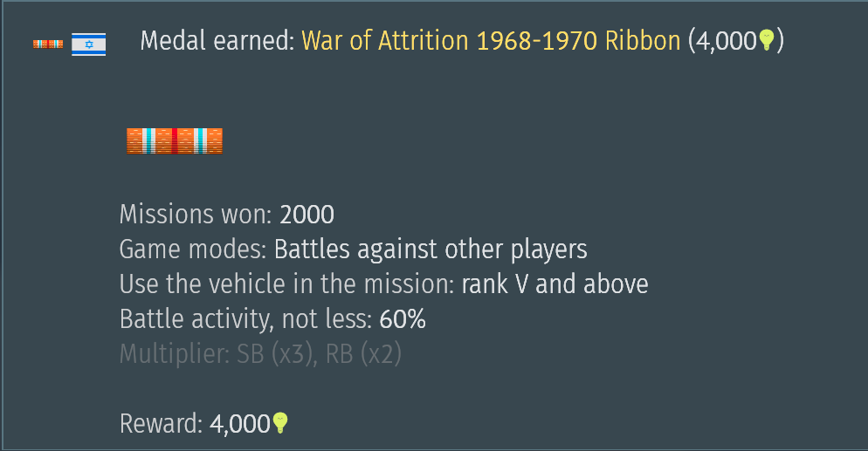
Task: Click the light bulb icon in the medal title
Action: [x=766, y=40]
